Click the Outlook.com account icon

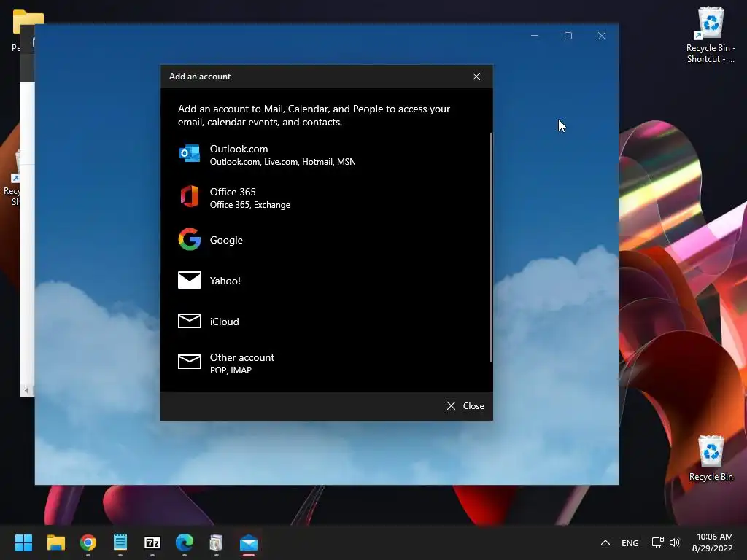tap(189, 154)
